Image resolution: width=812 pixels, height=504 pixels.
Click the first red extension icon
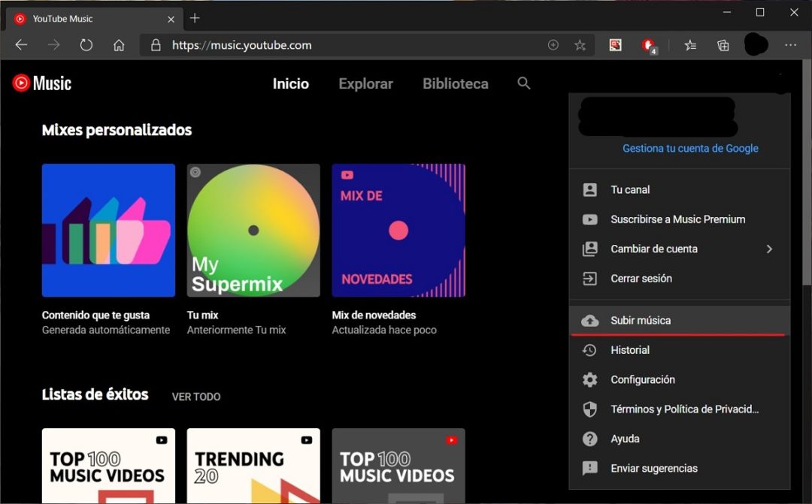tap(615, 46)
